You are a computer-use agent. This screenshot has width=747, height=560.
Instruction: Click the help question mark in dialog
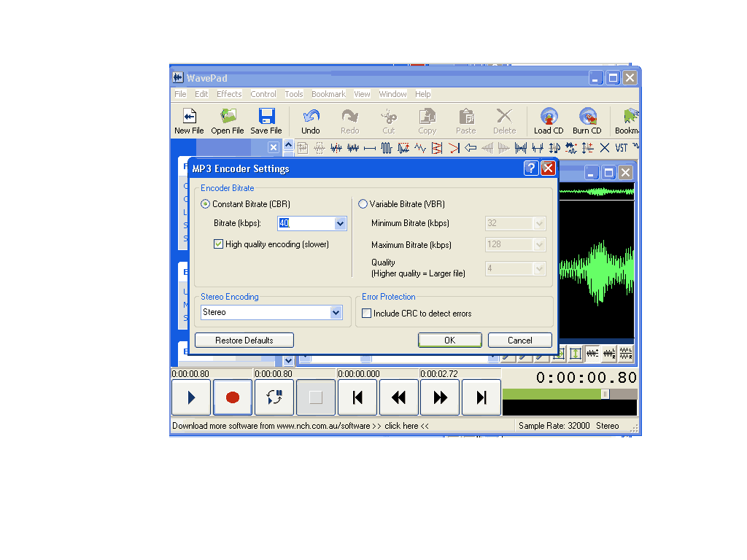point(531,168)
